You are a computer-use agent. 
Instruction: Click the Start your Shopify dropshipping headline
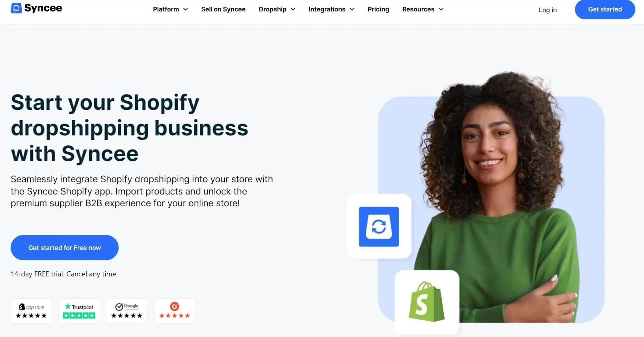coord(130,128)
